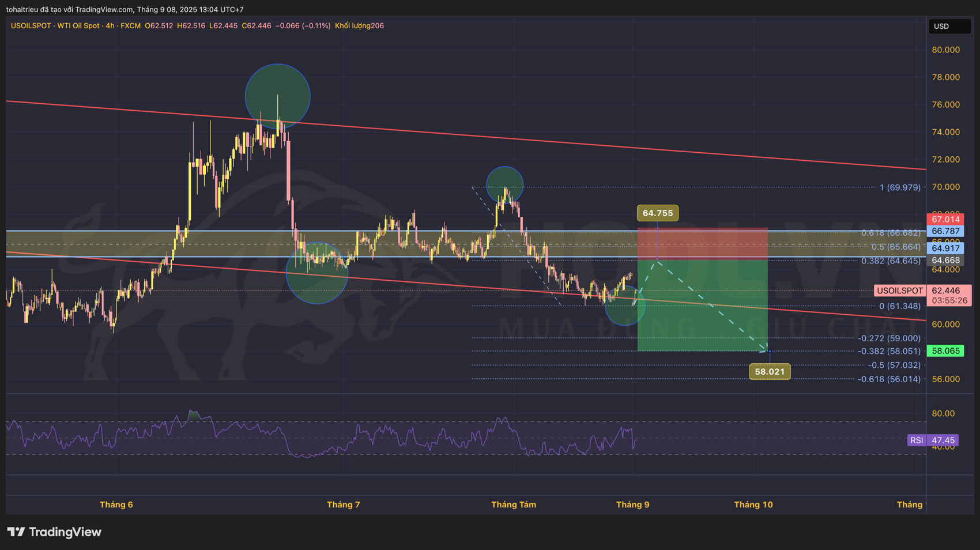This screenshot has height=550, width=980.
Task: Select the 58.021 price callout label
Action: (770, 372)
